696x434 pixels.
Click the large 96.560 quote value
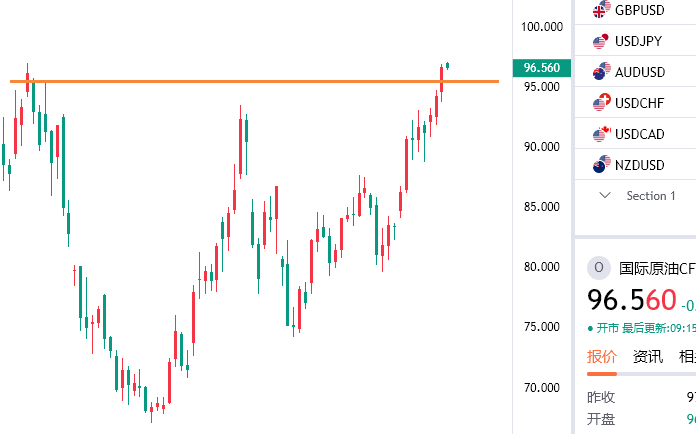(x=632, y=300)
